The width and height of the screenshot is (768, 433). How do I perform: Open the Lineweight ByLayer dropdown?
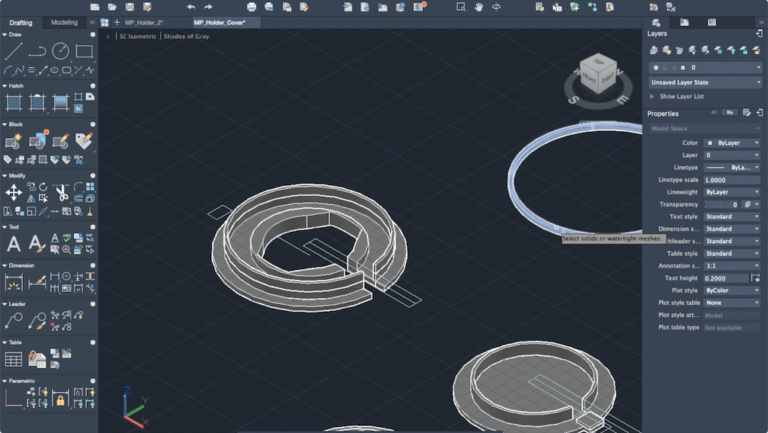[x=731, y=192]
